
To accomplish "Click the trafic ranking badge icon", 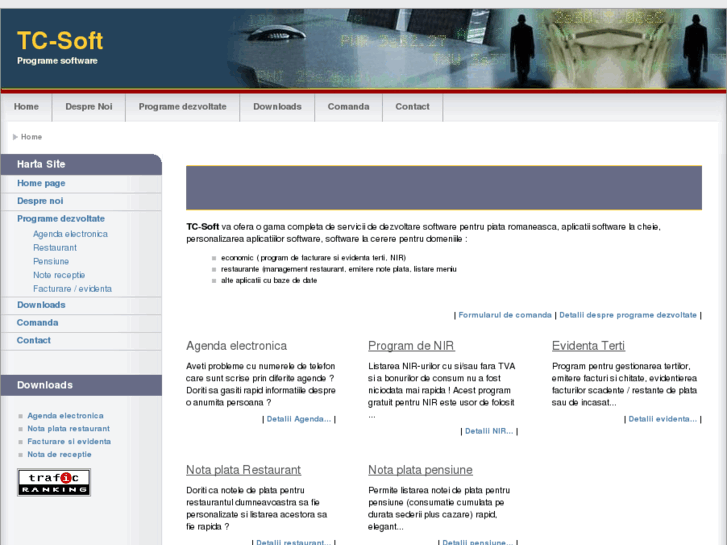I will (54, 482).
